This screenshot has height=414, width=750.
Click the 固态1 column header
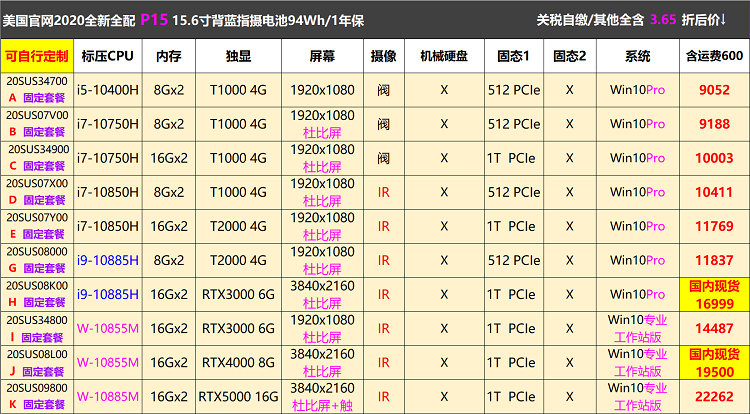coord(514,56)
